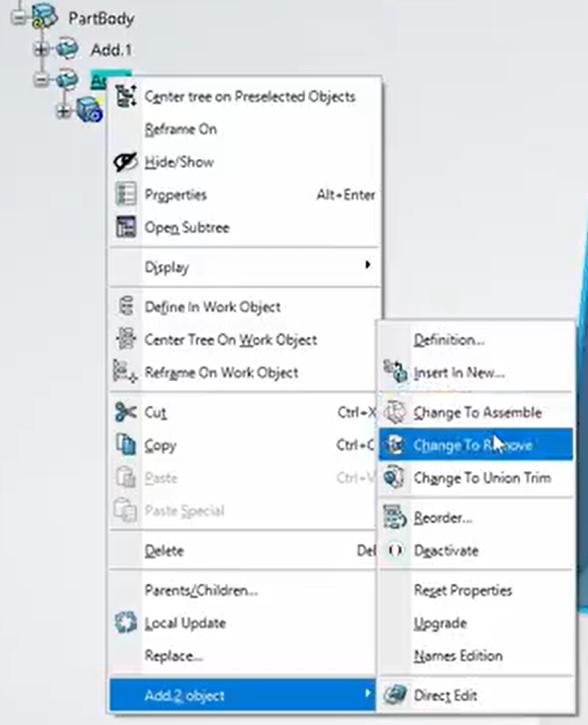The height and width of the screenshot is (725, 588).
Task: Select Define In Work Object
Action: coord(246,307)
